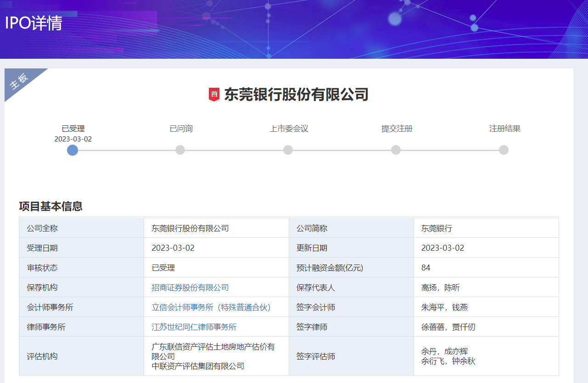The width and height of the screenshot is (588, 383).
Task: Click 保荐代表人 names 高扬，陈昕
Action: 440,287
